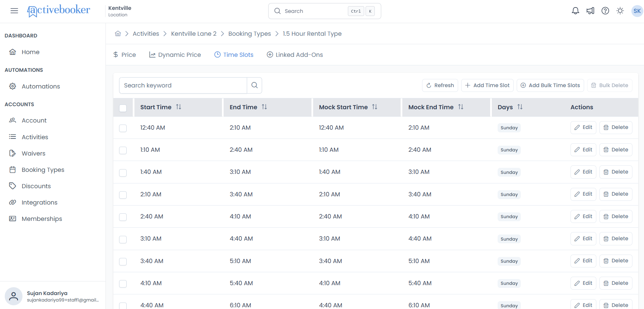Click the search magnifier button beside keyword field
Viewport: 644px width, 309px height.
click(254, 85)
